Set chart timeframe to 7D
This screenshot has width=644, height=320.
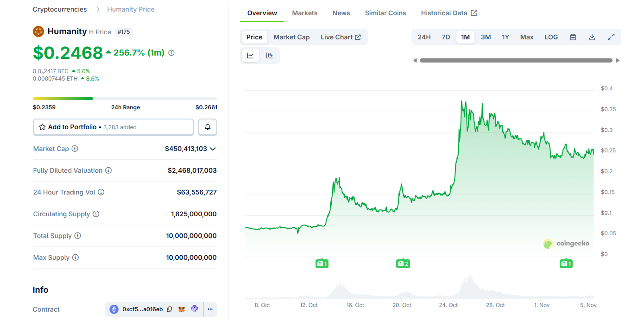[446, 37]
